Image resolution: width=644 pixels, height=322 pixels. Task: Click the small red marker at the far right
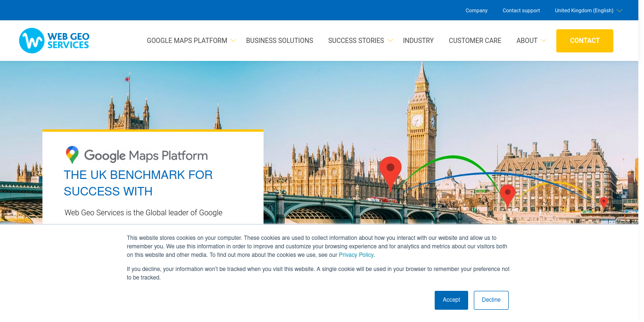coord(604,202)
